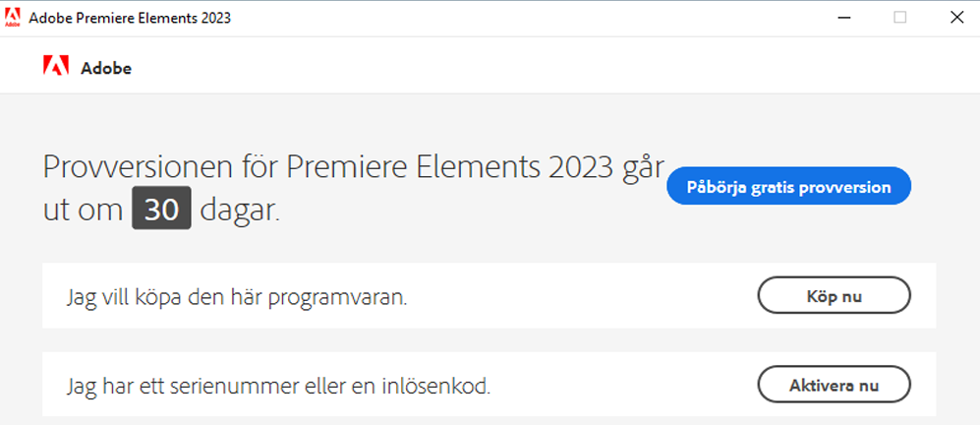Start trial with Påbörja gratis provversion

click(788, 186)
